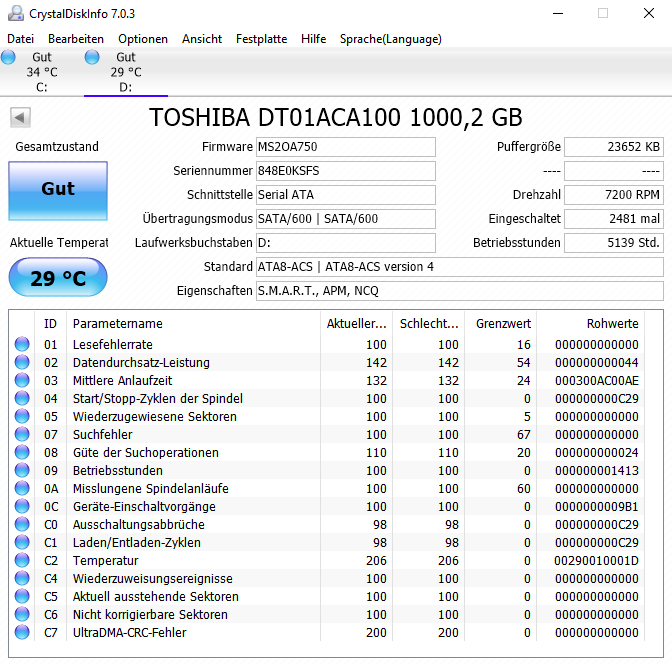Click the Seriennummer field 848E0KSFS
This screenshot has height=664, width=672.
click(346, 171)
